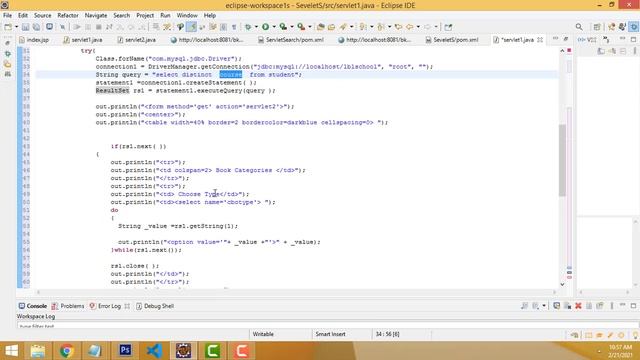Click the Save All toolbar icon

(x=36, y=27)
